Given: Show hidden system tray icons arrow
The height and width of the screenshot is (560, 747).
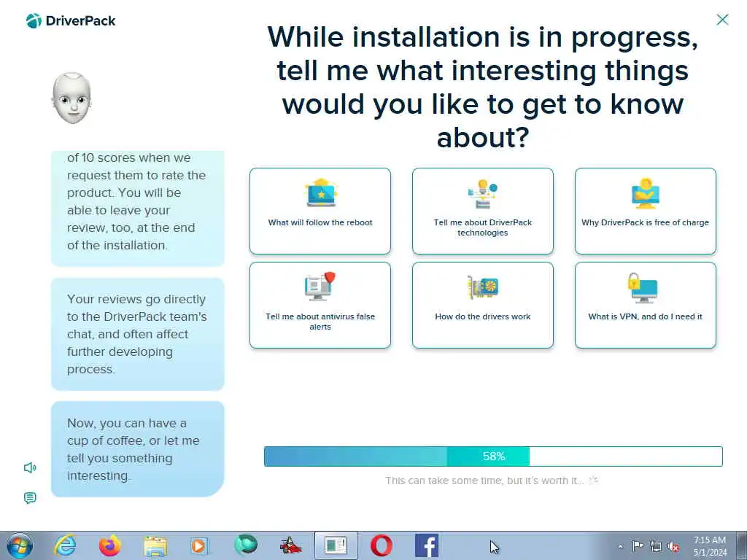Looking at the screenshot, I should point(620,546).
